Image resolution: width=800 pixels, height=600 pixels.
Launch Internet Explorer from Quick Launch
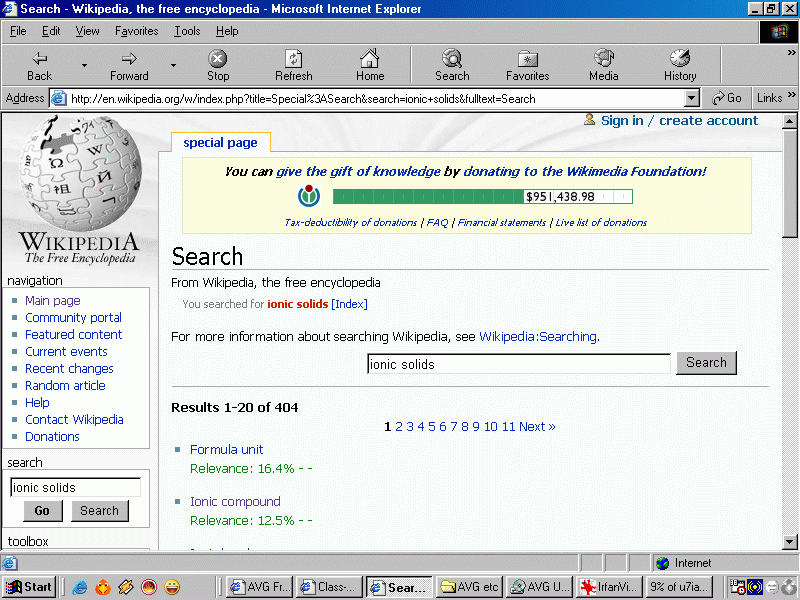pyautogui.click(x=79, y=587)
